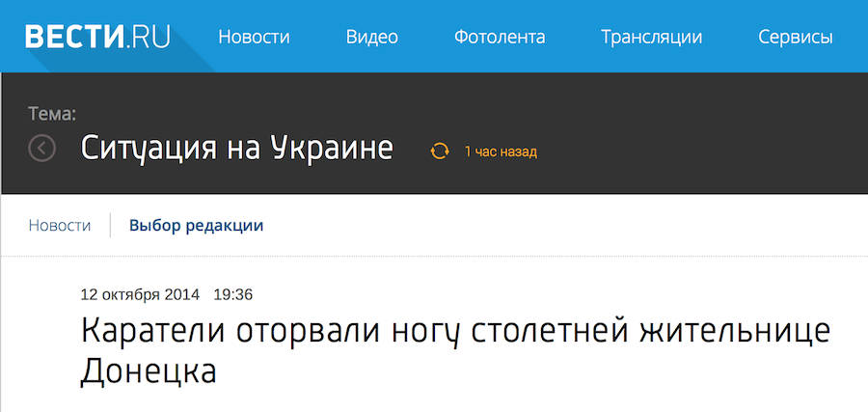Click the 'Тема:' label
This screenshot has height=412, width=868.
(x=52, y=115)
